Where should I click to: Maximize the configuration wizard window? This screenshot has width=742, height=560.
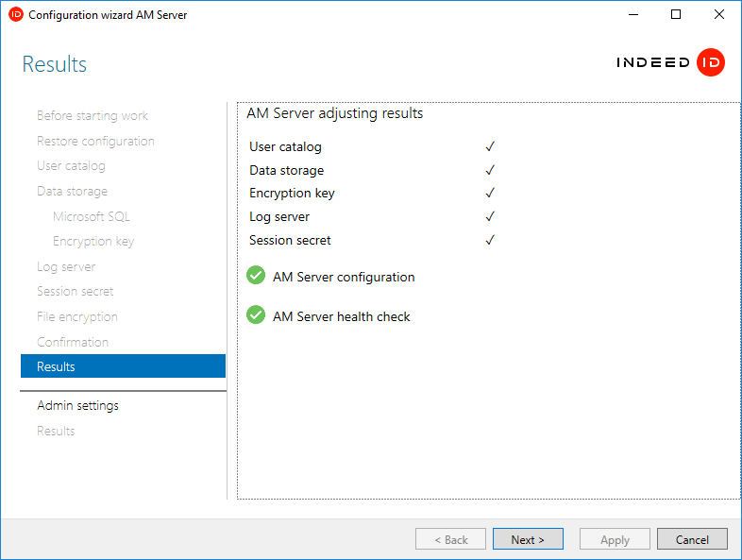point(676,14)
